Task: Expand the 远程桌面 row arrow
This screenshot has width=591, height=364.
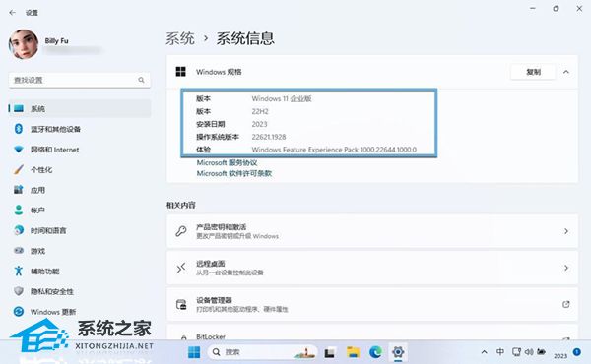Action: [x=566, y=268]
